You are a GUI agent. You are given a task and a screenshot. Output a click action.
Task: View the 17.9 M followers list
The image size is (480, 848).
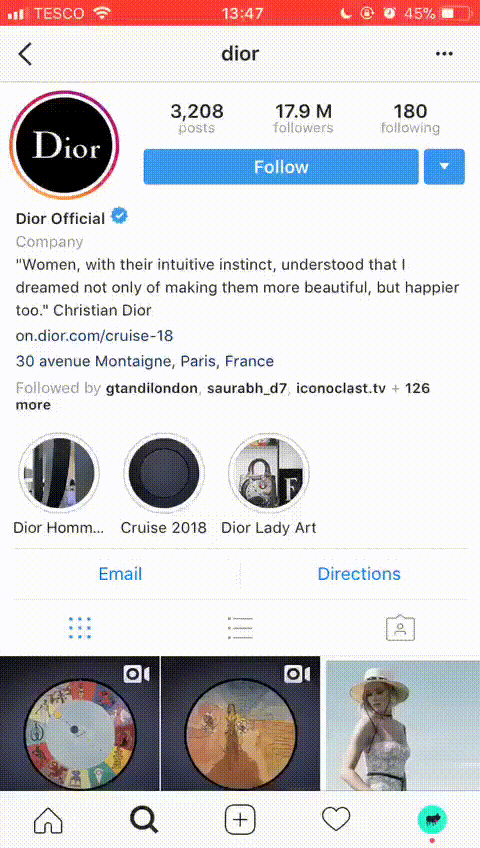(x=303, y=118)
